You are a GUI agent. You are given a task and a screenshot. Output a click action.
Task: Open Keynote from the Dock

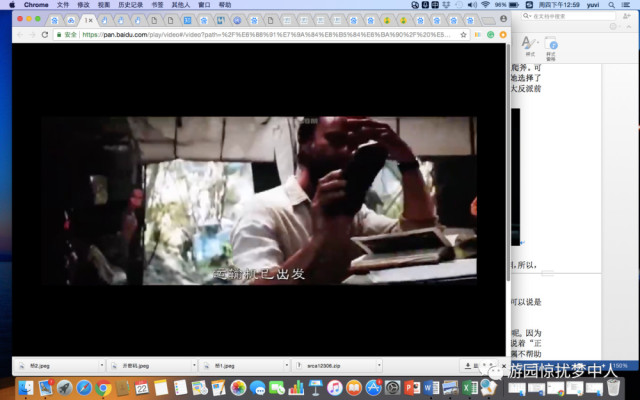[316, 387]
